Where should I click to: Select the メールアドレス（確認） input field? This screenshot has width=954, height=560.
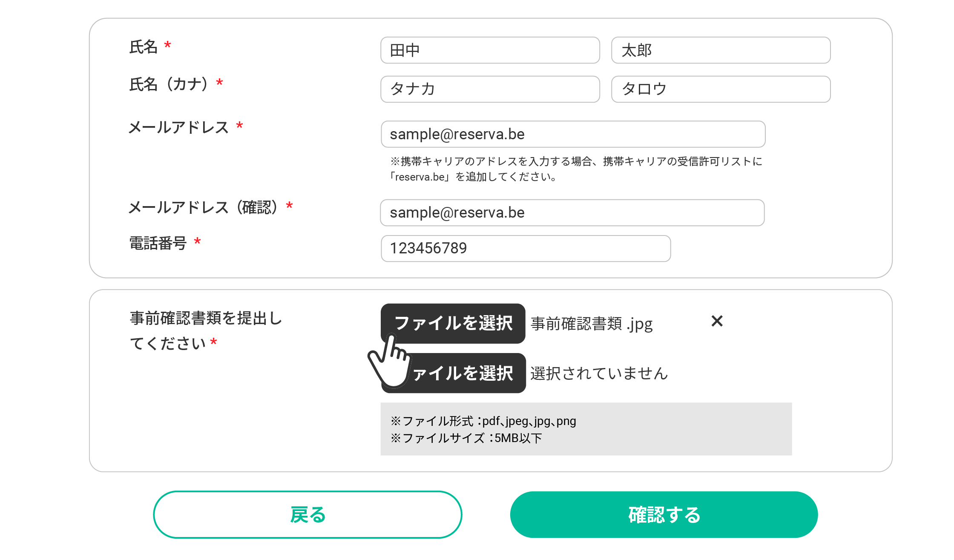coord(572,213)
